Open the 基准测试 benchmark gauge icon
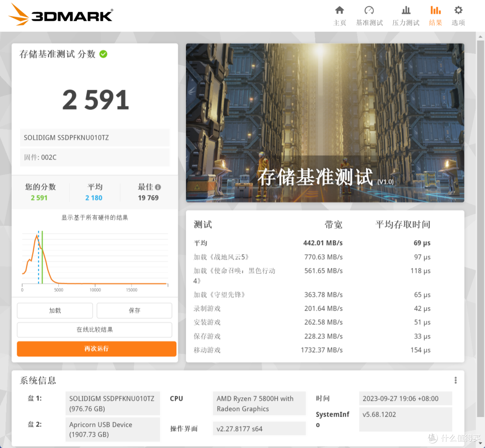 click(369, 10)
